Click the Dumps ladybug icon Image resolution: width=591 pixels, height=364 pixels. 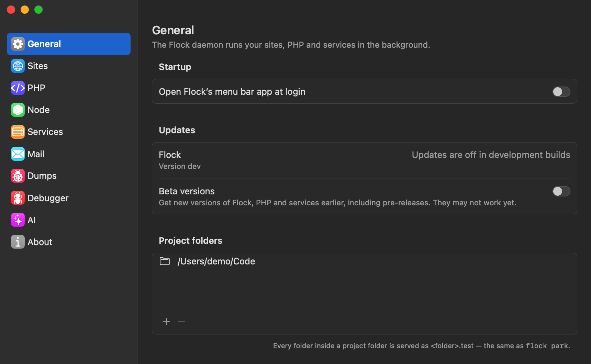18,176
